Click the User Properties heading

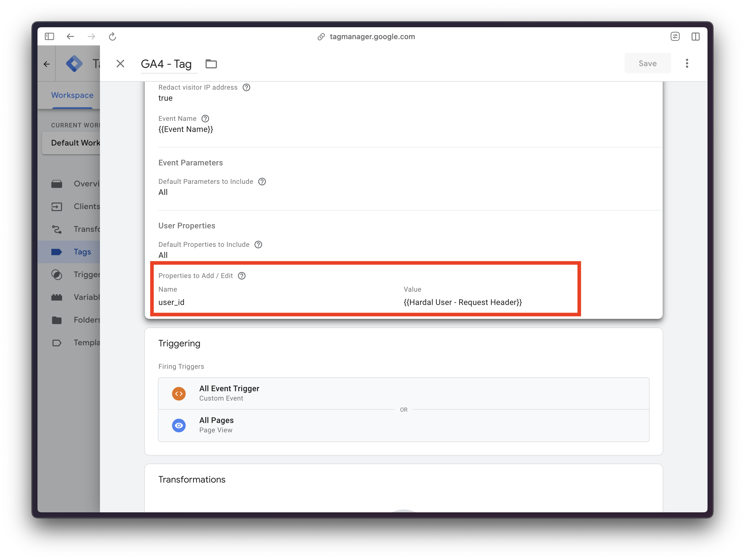pos(187,226)
